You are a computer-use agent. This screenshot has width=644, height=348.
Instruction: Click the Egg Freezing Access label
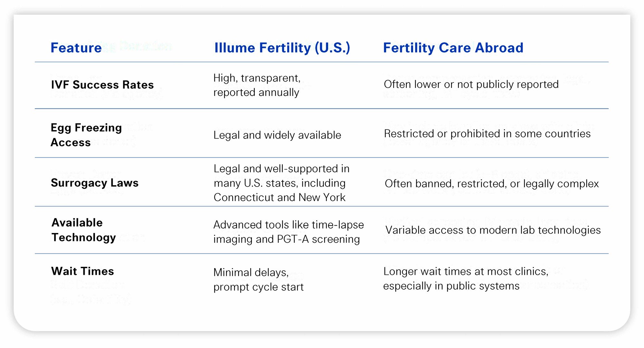[86, 135]
